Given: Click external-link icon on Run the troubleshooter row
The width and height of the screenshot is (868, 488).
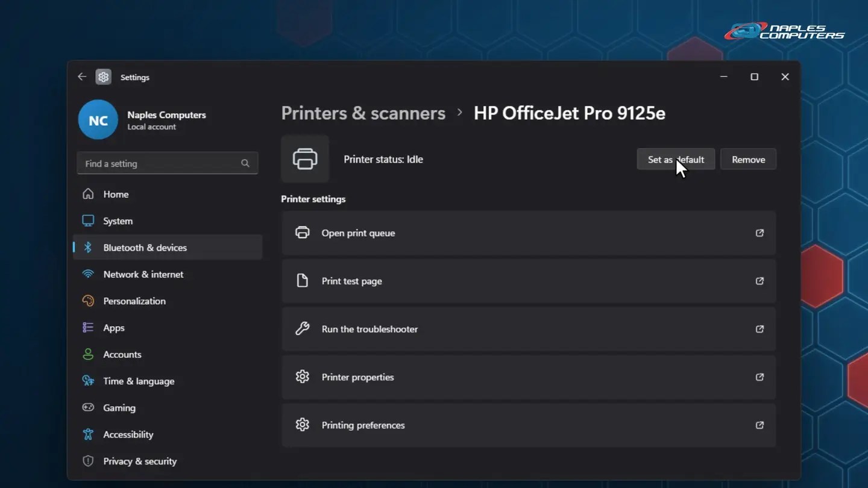Looking at the screenshot, I should (759, 329).
